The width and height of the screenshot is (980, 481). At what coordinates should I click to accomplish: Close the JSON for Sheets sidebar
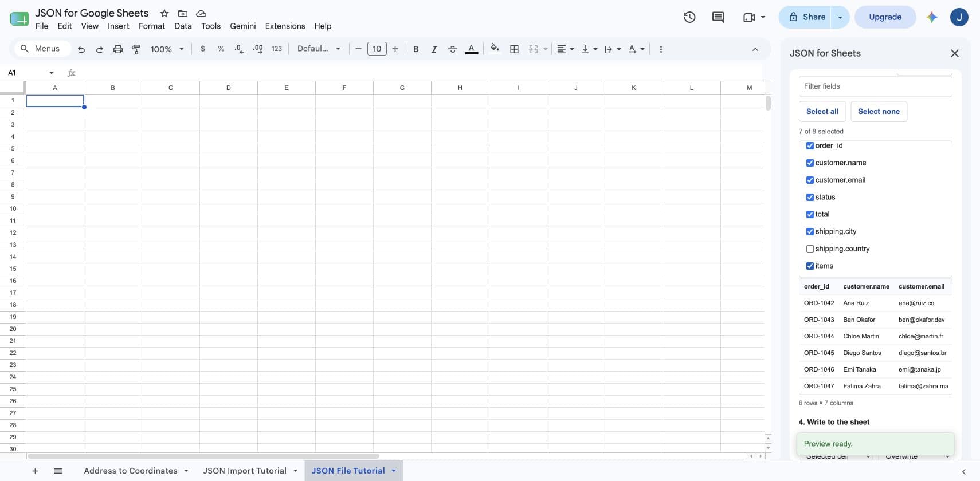[955, 53]
